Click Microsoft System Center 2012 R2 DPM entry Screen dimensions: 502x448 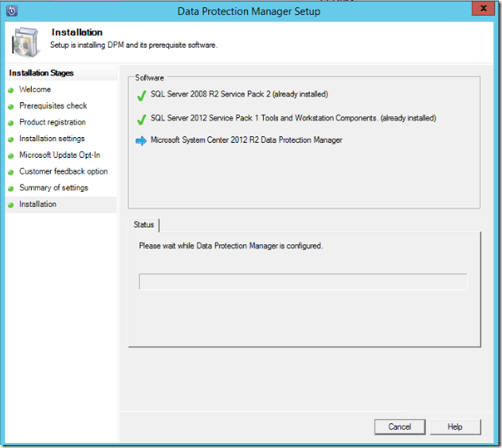click(246, 141)
